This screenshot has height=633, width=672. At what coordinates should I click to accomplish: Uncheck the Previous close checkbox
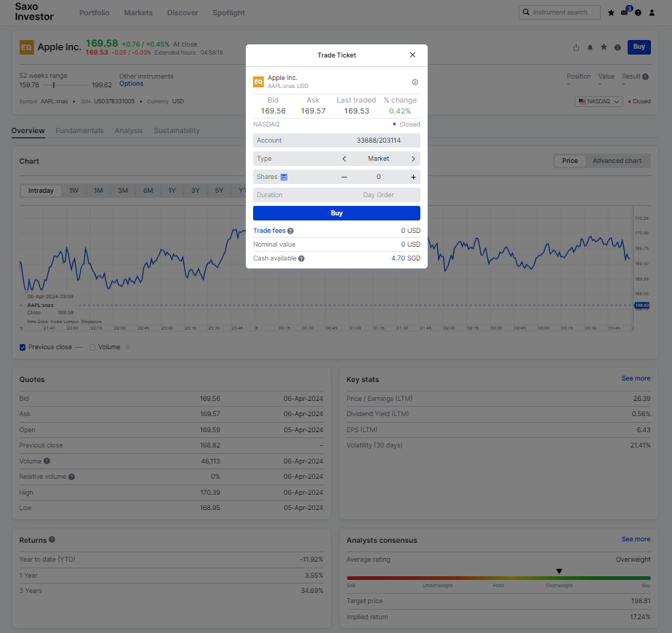pyautogui.click(x=23, y=347)
